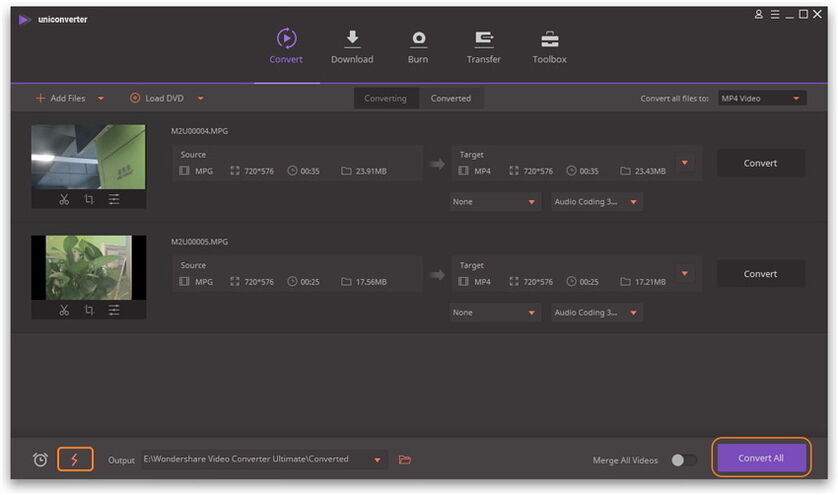Select the M2U00004.MPG video thumbnail
Viewport: 838px width, 495px height.
(88, 157)
